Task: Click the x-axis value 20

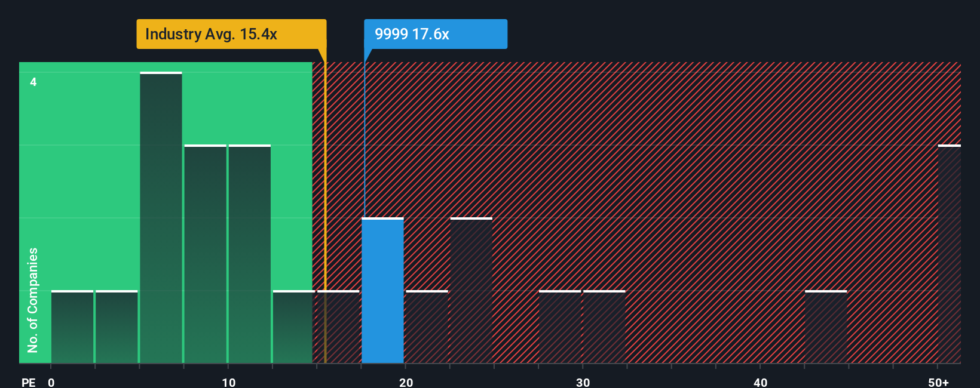Action: click(x=406, y=382)
